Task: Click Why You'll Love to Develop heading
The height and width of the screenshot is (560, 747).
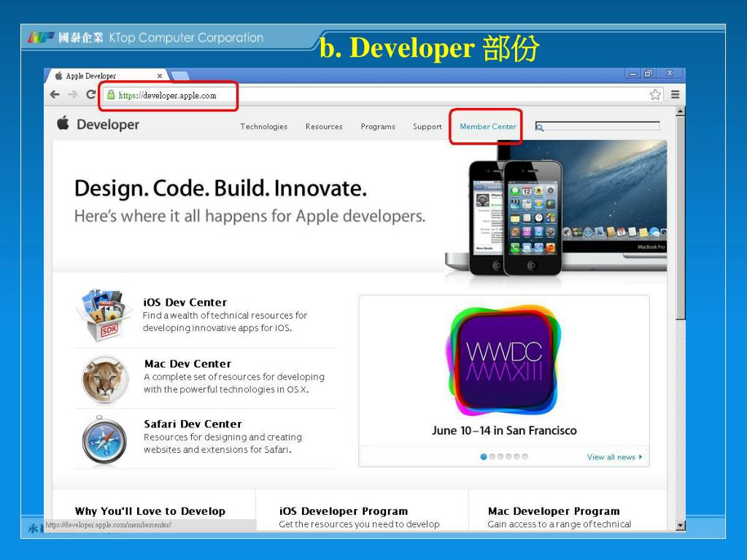Action: (150, 511)
